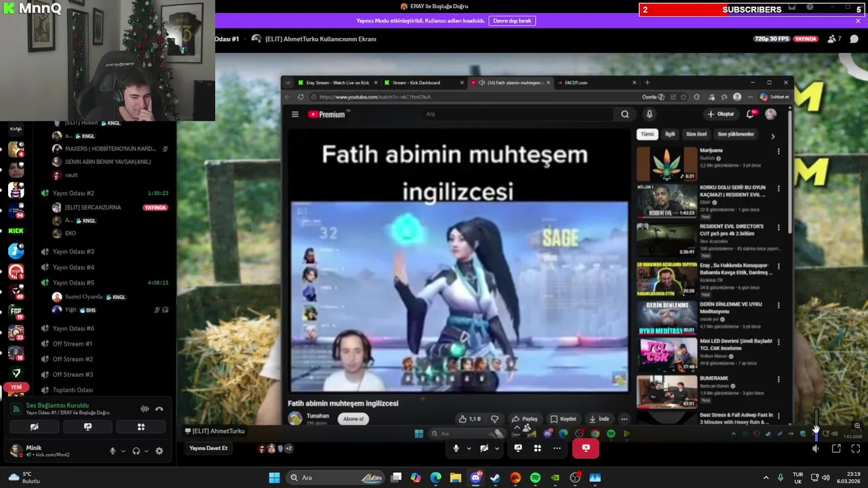This screenshot has height=488, width=868.
Task: Click the screen share button in voice panel
Action: click(x=87, y=427)
